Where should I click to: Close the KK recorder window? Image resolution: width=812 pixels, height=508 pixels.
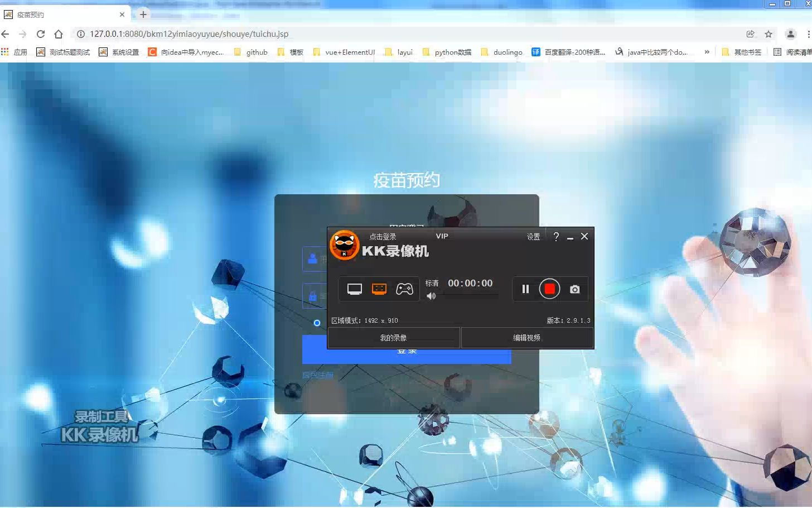tap(584, 236)
